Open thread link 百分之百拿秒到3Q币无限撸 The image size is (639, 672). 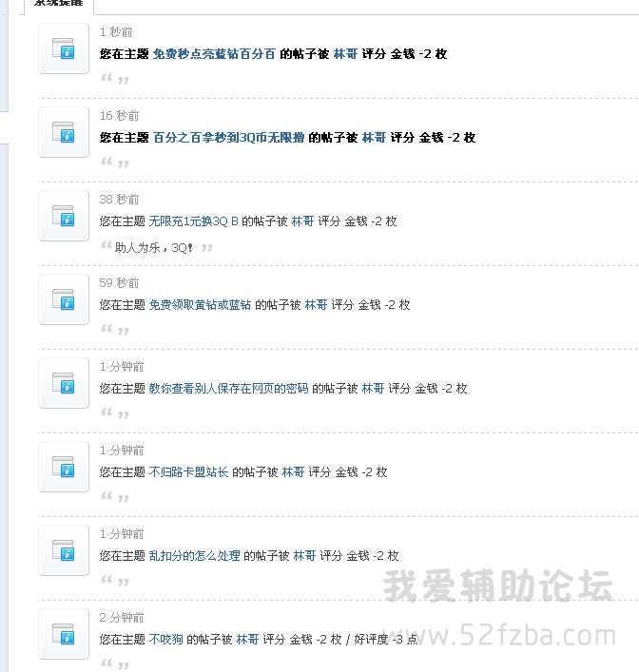click(x=228, y=138)
